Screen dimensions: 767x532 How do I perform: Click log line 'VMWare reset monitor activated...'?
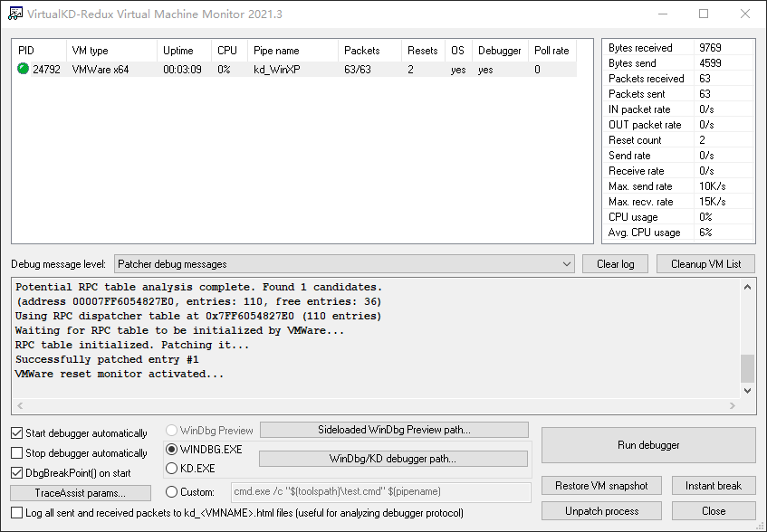click(120, 375)
